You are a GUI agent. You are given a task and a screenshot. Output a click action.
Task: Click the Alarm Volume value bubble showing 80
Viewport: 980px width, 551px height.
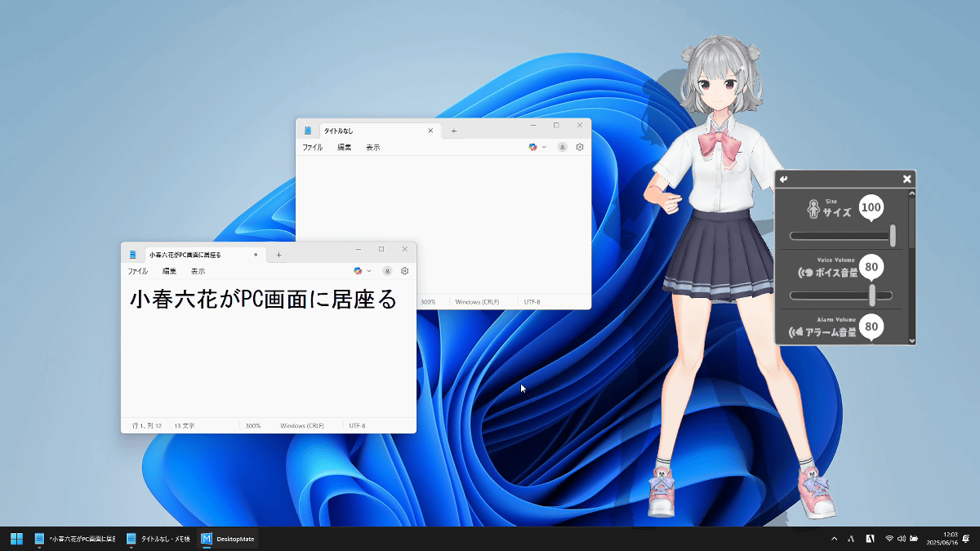point(871,327)
